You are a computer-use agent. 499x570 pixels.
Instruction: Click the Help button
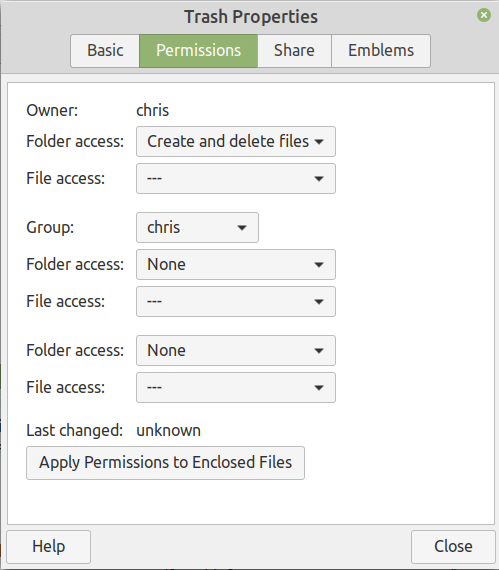(48, 547)
